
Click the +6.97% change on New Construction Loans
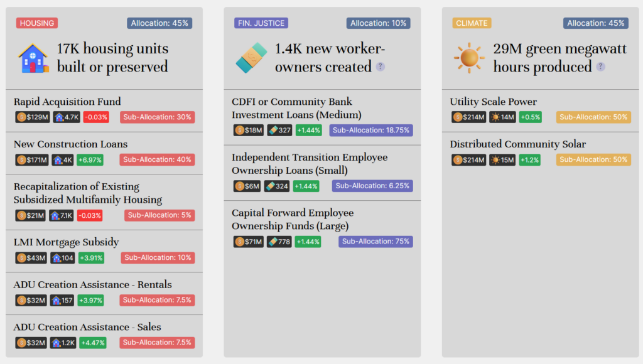(90, 160)
